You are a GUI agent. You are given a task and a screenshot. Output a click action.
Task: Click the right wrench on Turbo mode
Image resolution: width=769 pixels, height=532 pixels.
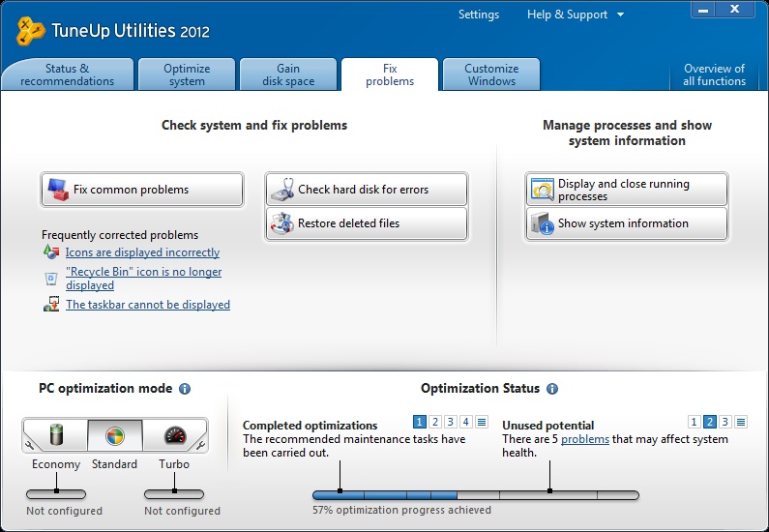200,445
